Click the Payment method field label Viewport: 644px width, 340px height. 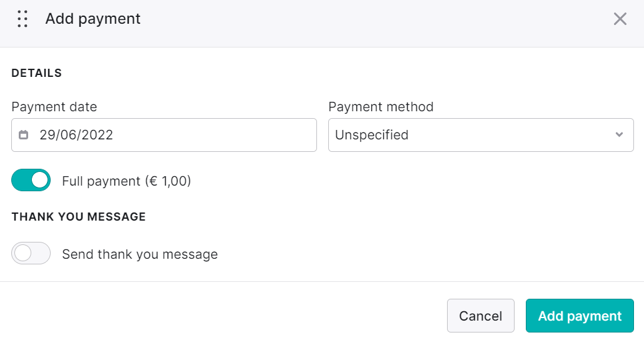tap(381, 107)
